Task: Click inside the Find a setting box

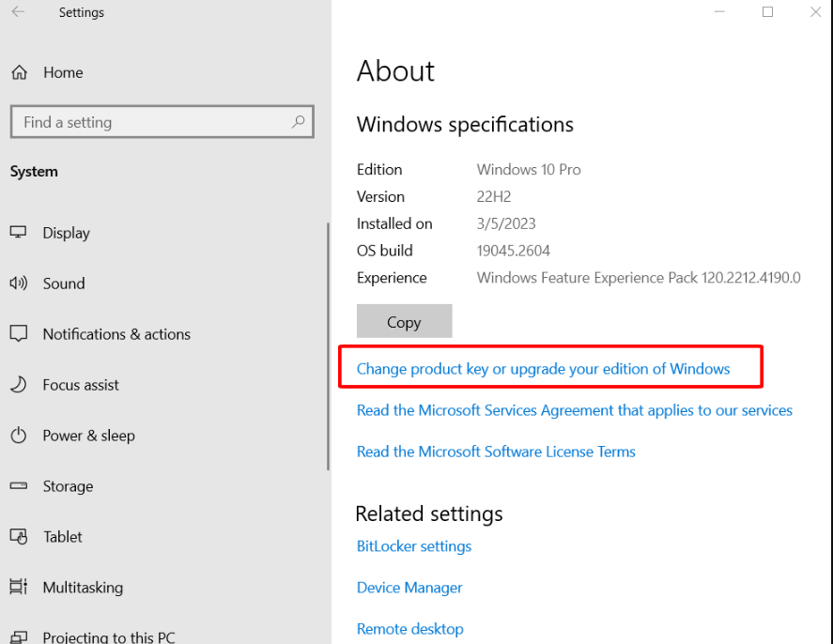Action: pos(150,122)
